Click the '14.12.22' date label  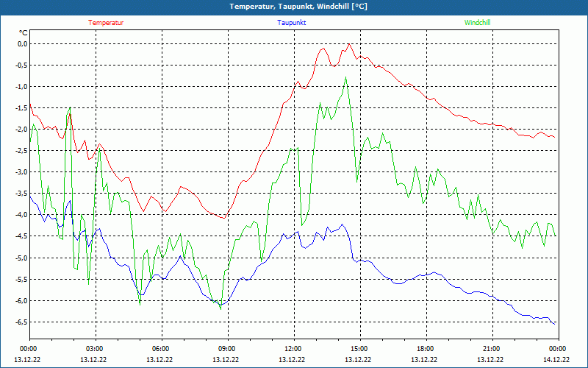[556, 359]
